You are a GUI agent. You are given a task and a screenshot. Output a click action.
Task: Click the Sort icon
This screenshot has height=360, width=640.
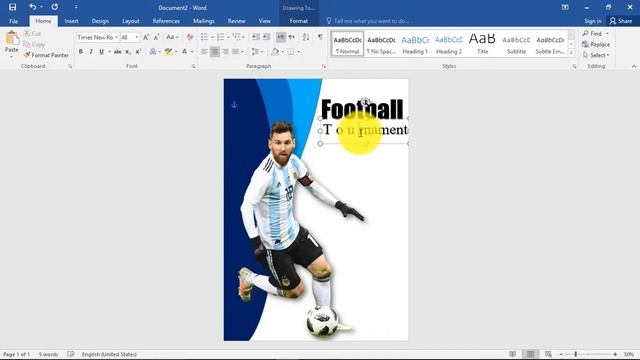(x=306, y=37)
